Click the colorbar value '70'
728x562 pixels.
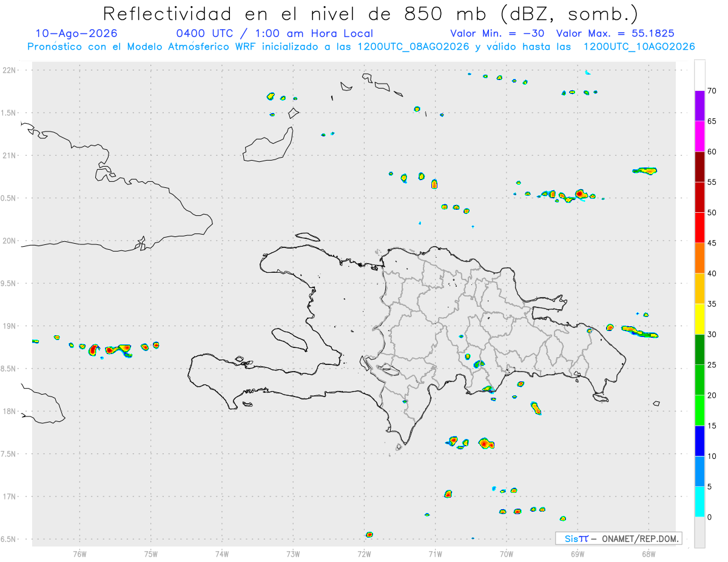[712, 91]
